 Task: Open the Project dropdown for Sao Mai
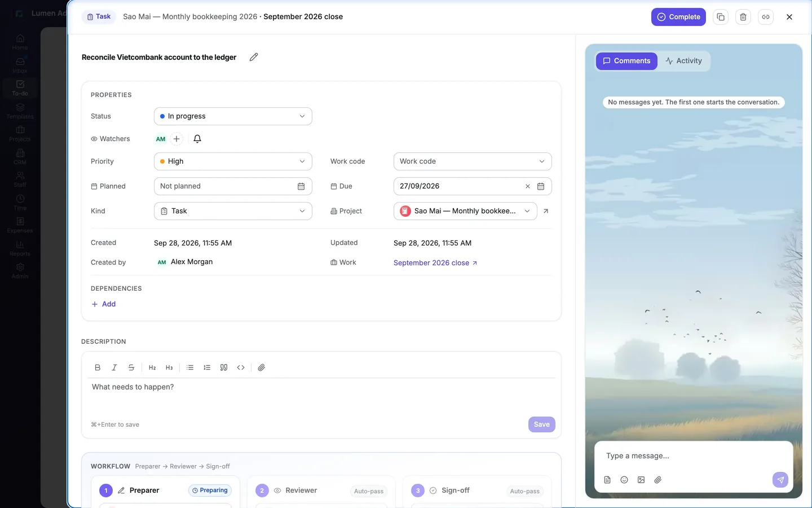pyautogui.click(x=465, y=211)
